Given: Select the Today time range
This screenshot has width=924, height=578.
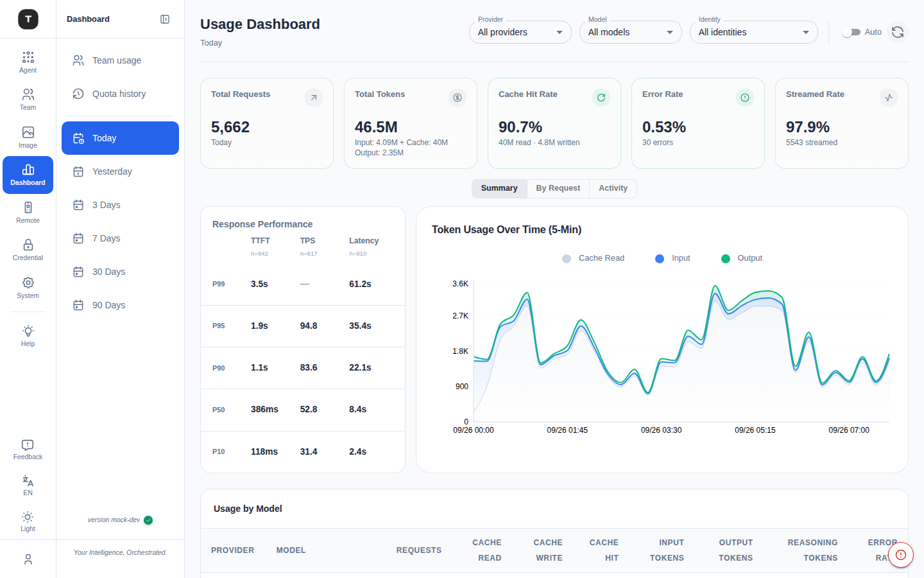Looking at the screenshot, I should 120,138.
